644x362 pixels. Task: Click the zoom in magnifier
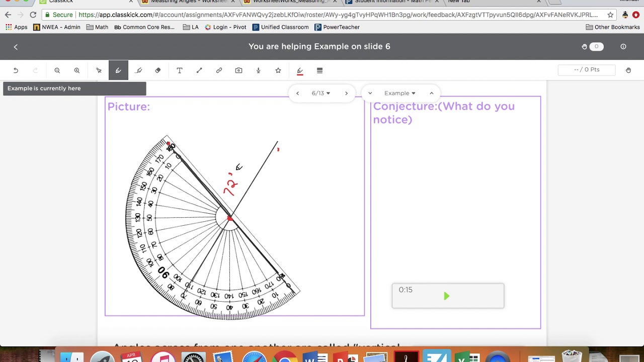[x=77, y=70]
